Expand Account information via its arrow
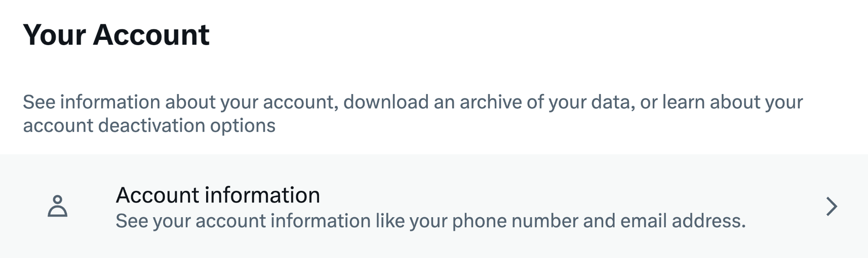 point(832,206)
